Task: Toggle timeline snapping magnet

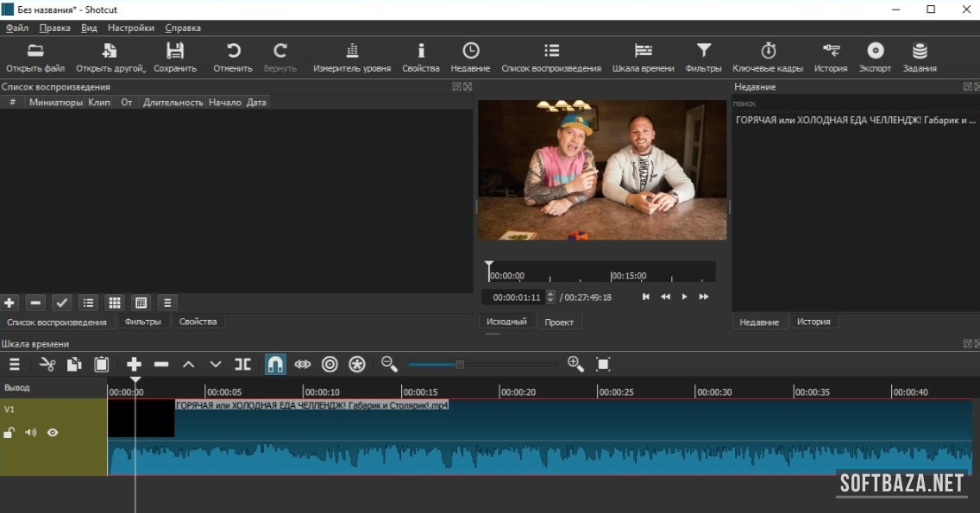Action: [274, 365]
